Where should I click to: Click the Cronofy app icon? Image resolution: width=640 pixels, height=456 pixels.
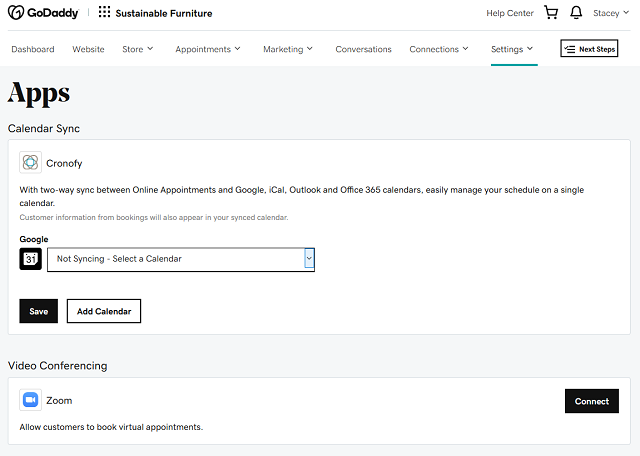click(30, 162)
